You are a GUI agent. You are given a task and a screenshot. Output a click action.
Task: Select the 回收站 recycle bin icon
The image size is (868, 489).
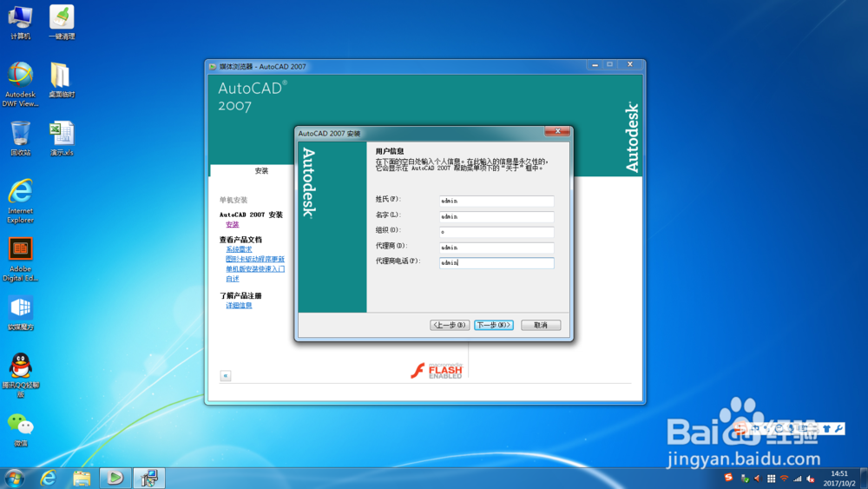coord(21,138)
